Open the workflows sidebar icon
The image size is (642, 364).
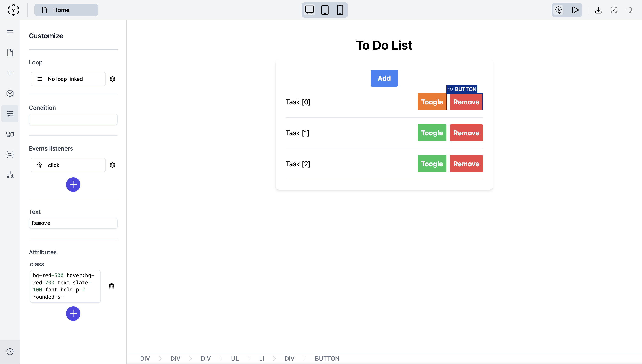10,175
